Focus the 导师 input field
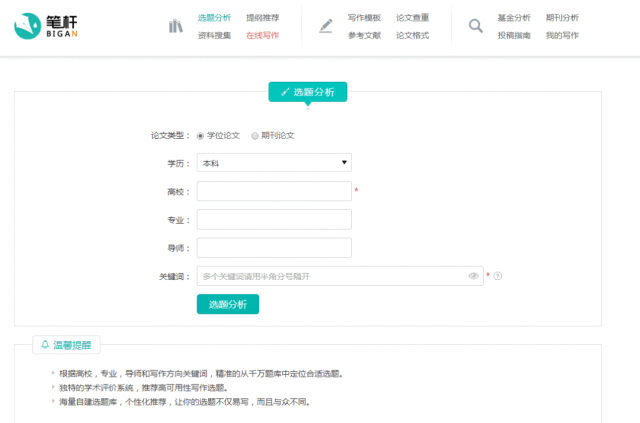This screenshot has height=423, width=640. point(274,247)
